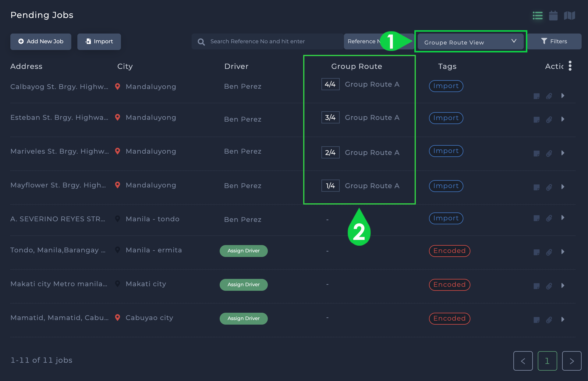This screenshot has height=381, width=588.
Task: Click location pin for Makati city row
Action: pos(118,284)
